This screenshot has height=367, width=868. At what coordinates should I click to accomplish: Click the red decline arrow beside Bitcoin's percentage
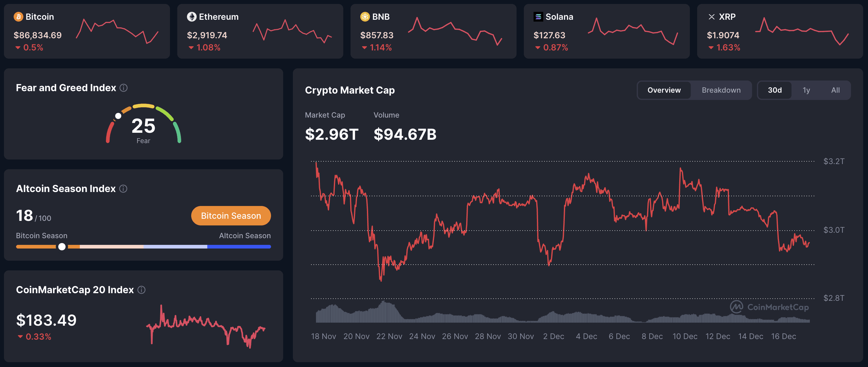pos(18,48)
